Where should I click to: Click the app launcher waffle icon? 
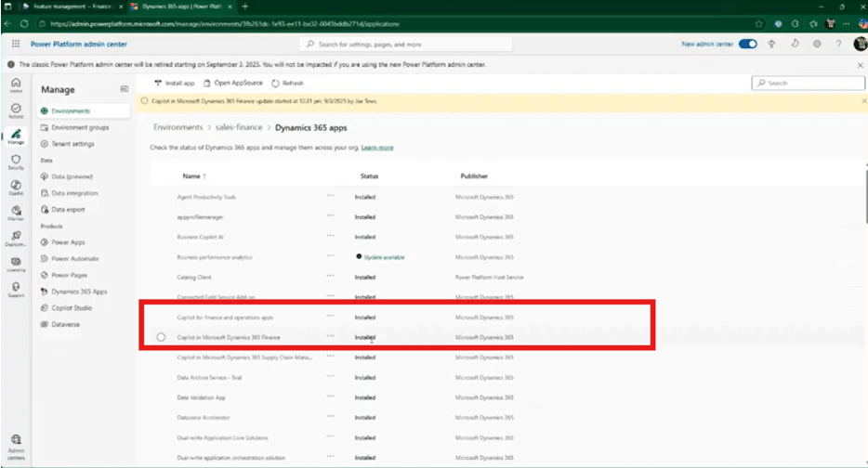16,44
